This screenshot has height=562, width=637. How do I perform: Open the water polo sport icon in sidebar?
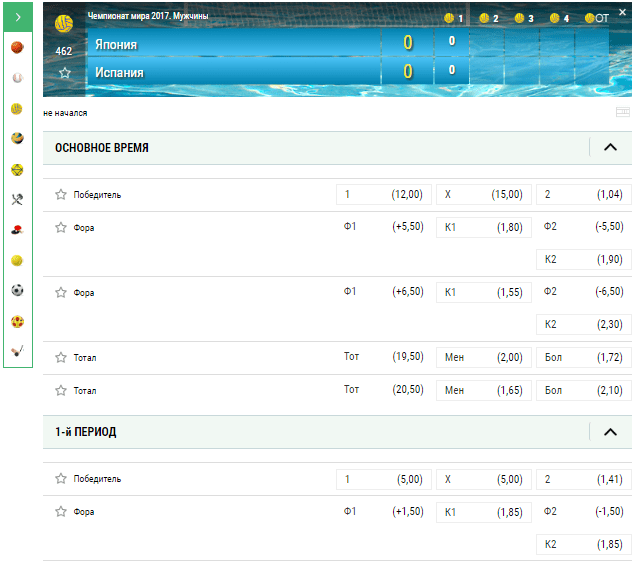(17, 108)
